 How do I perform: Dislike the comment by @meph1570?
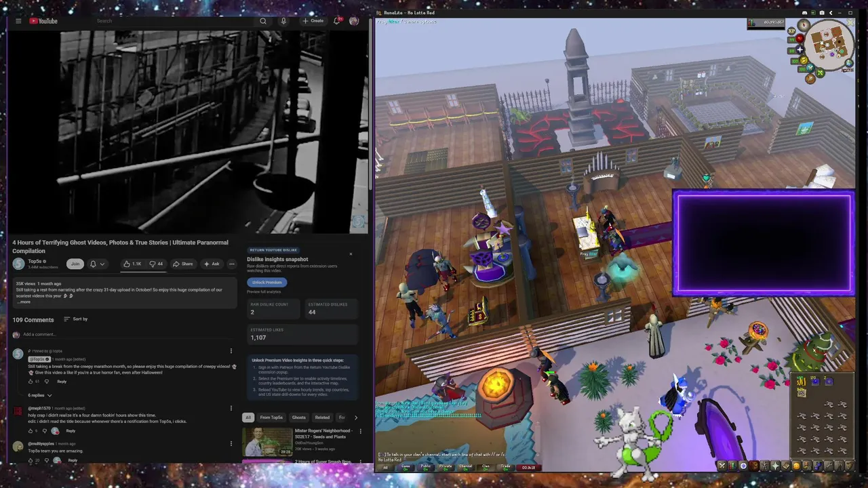[45, 431]
